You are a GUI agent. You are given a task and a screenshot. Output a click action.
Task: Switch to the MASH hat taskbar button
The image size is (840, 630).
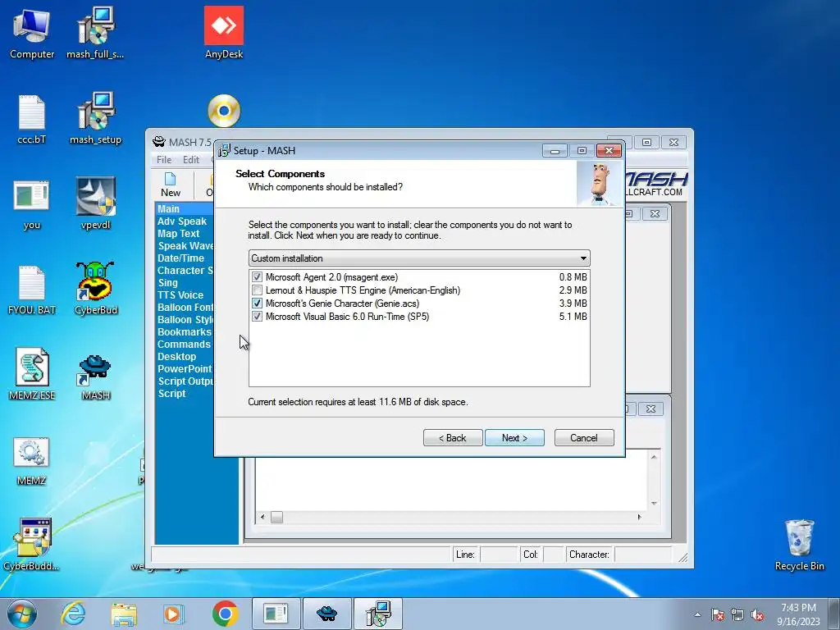(x=326, y=614)
